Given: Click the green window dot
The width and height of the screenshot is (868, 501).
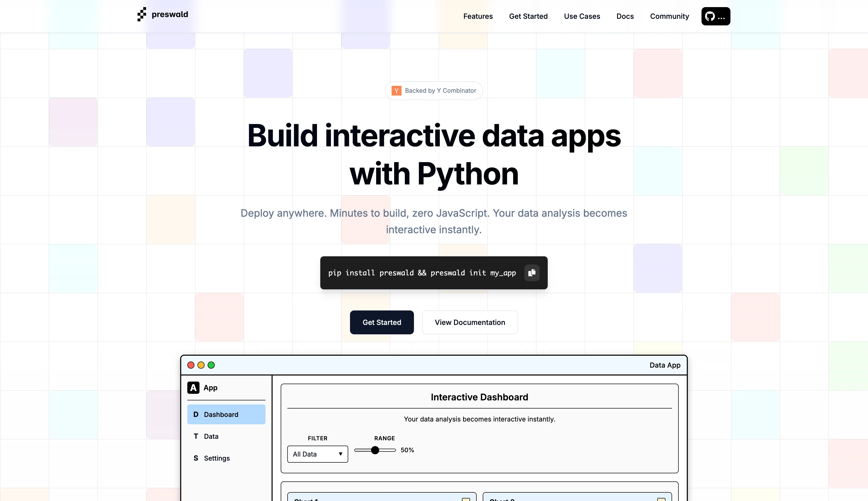Looking at the screenshot, I should [211, 365].
